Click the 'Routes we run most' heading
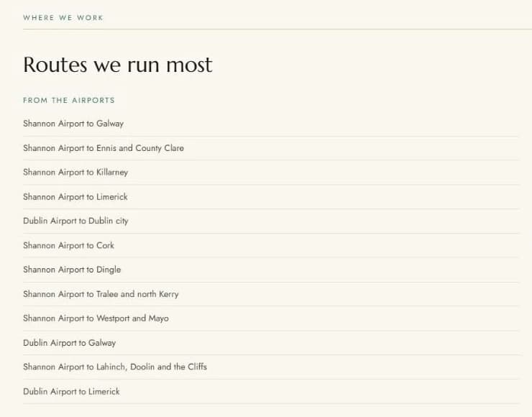The width and height of the screenshot is (532, 417). (118, 65)
